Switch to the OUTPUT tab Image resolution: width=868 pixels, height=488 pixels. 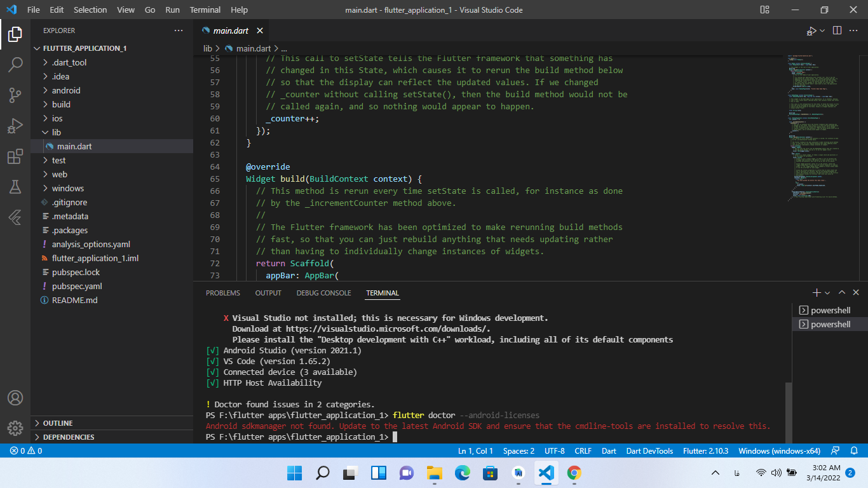[268, 293]
